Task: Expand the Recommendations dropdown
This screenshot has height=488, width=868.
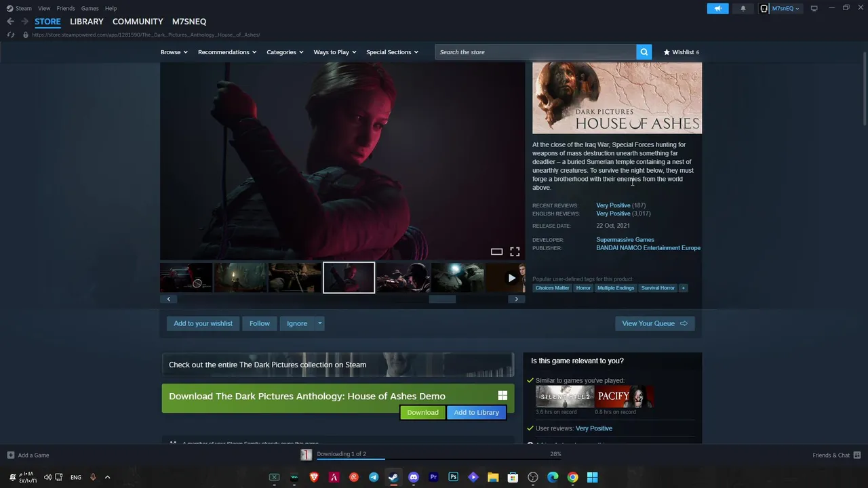Action: click(x=227, y=52)
